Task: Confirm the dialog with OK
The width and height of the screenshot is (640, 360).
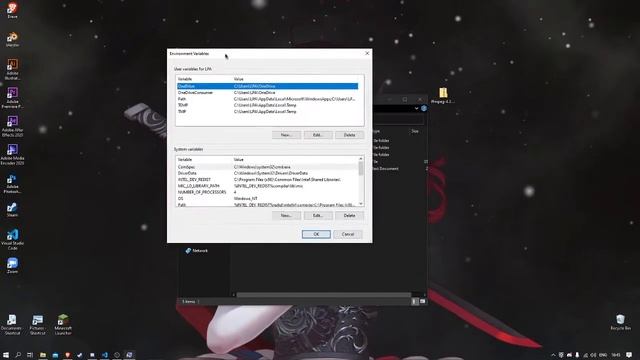Action: coord(316,234)
